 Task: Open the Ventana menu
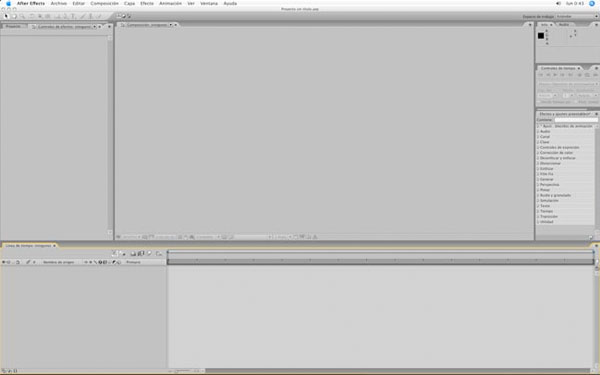coord(209,3)
